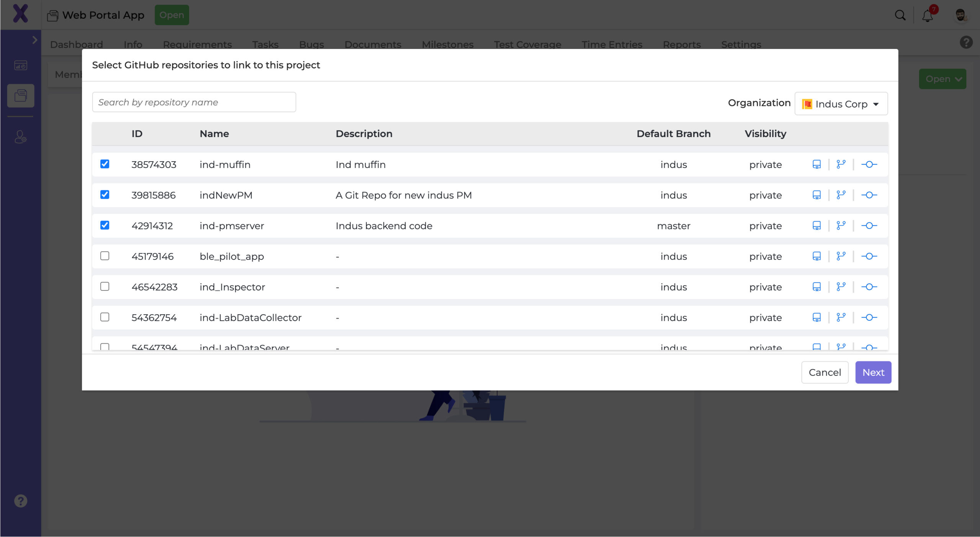Check the ind_Inspector repository checkbox
The height and width of the screenshot is (537, 980).
tap(105, 286)
